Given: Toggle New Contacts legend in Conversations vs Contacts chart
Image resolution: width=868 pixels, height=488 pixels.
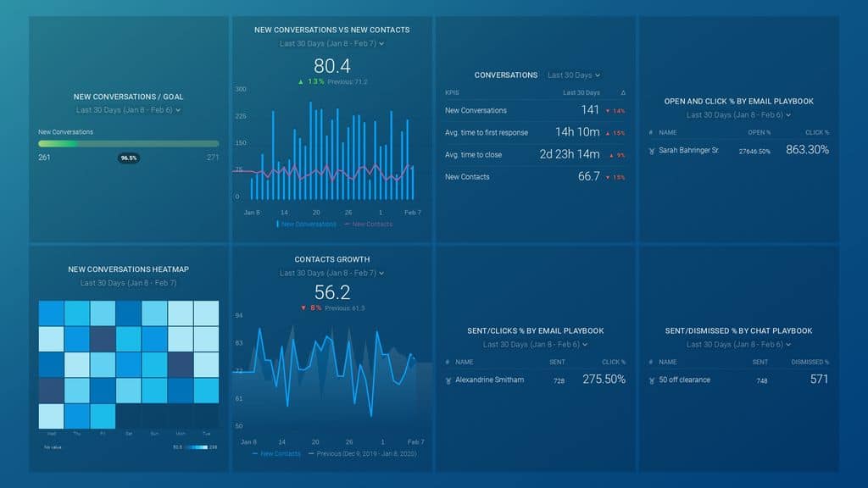Looking at the screenshot, I should (x=368, y=225).
